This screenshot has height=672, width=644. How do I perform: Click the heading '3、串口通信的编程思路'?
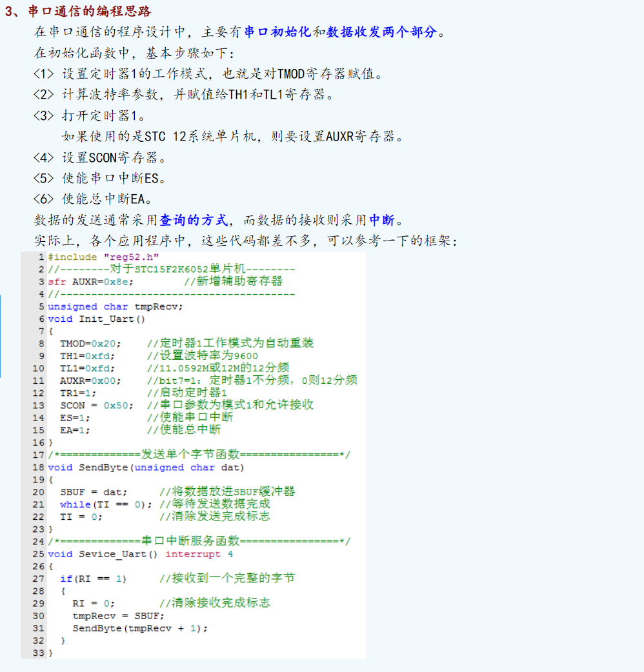tap(77, 11)
